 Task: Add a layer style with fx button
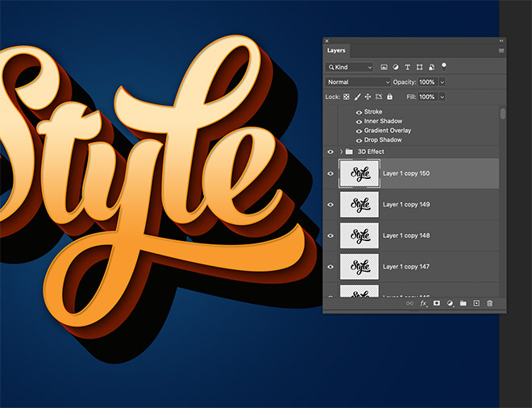tap(423, 303)
